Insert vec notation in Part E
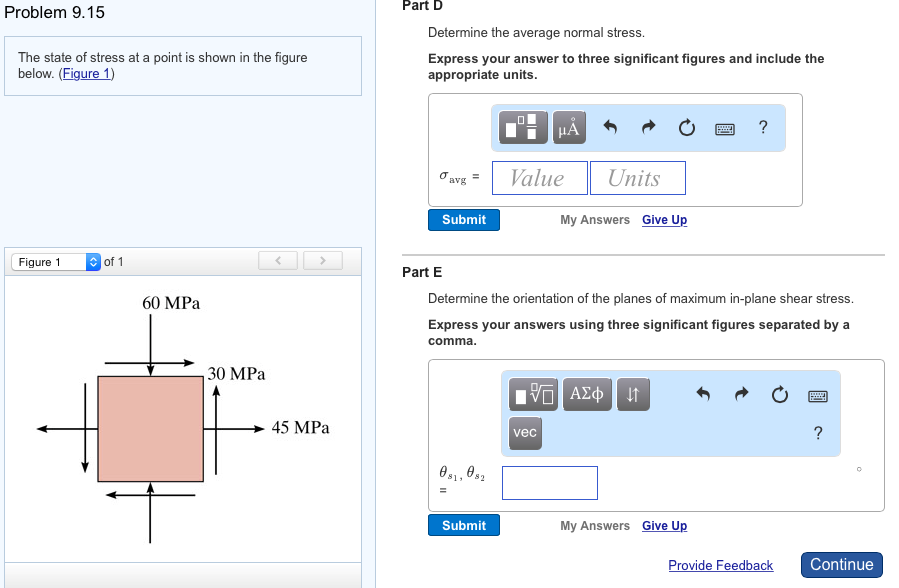Viewport: 899px width, 588px height. click(525, 433)
